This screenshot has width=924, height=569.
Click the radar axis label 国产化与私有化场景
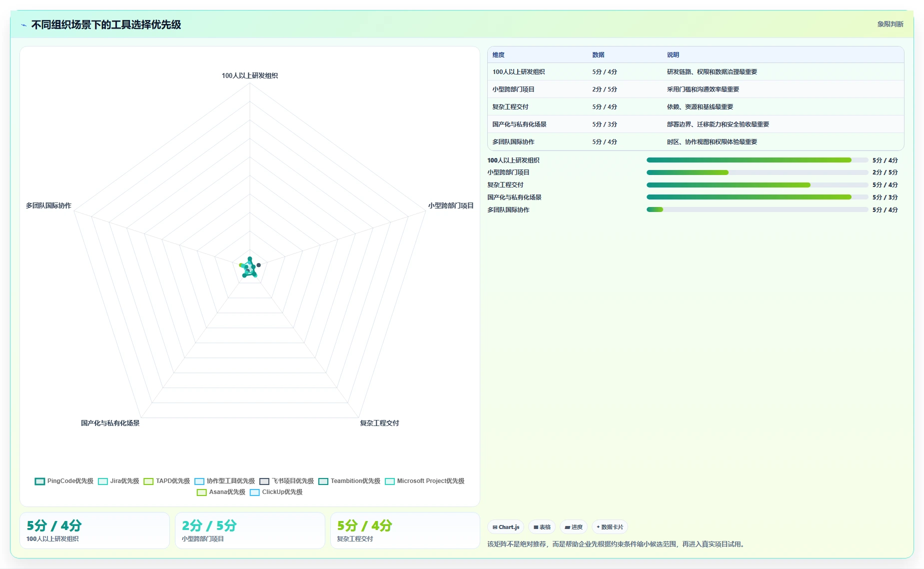pyautogui.click(x=110, y=423)
